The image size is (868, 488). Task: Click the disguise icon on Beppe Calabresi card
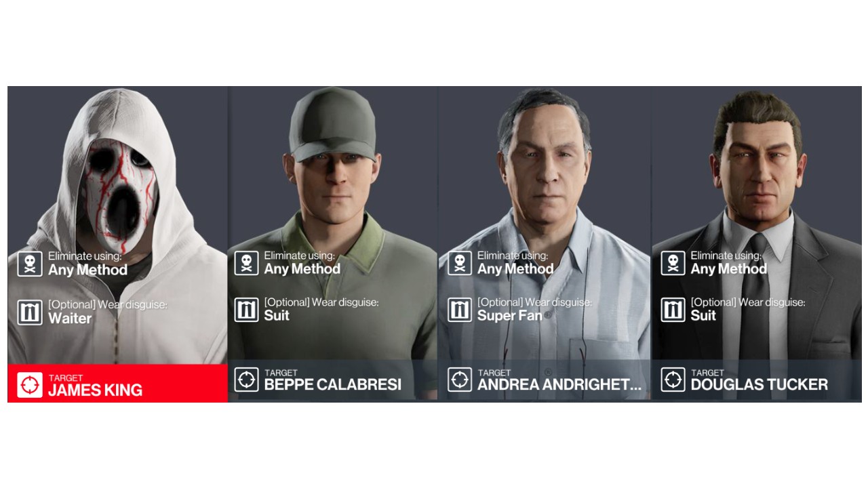click(246, 310)
